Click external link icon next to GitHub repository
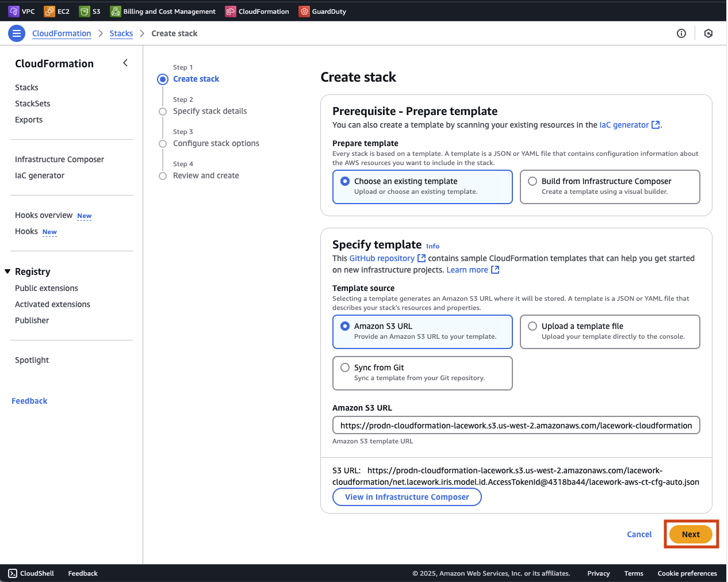Viewport: 728px width, 582px height. (x=422, y=258)
